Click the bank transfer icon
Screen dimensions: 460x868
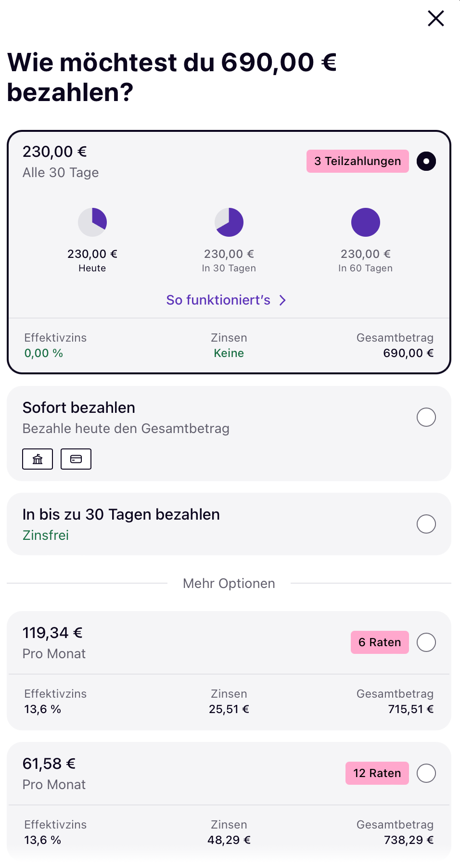38,459
